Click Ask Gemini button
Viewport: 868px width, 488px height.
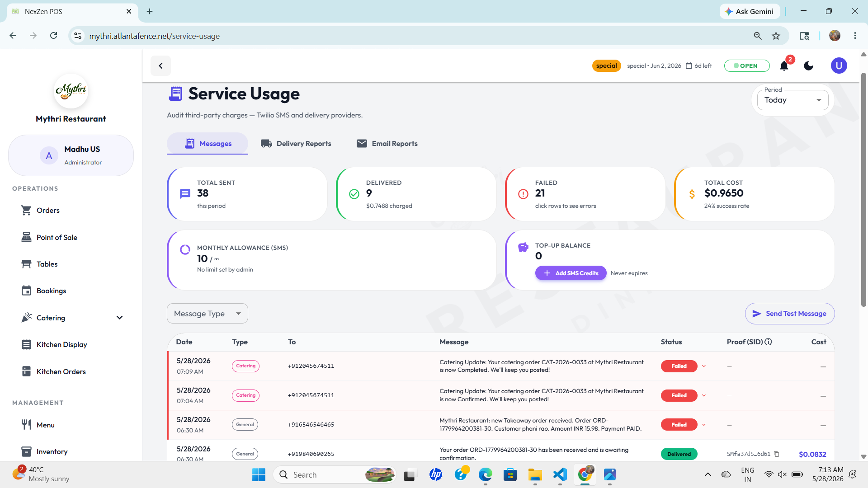(750, 11)
